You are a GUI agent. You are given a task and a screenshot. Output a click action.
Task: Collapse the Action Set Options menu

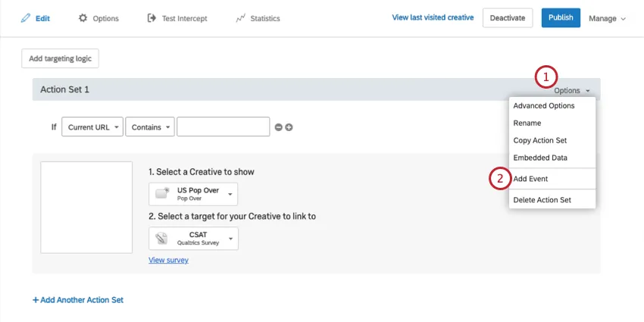click(x=571, y=90)
